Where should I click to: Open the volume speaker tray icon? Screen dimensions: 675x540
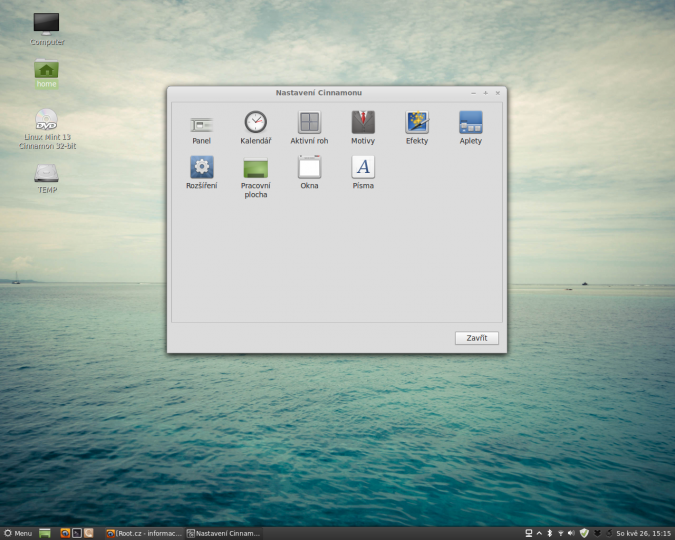[x=571, y=534]
